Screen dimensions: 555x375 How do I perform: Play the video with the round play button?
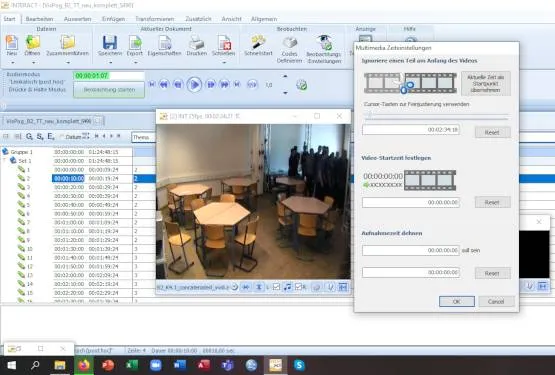click(194, 85)
